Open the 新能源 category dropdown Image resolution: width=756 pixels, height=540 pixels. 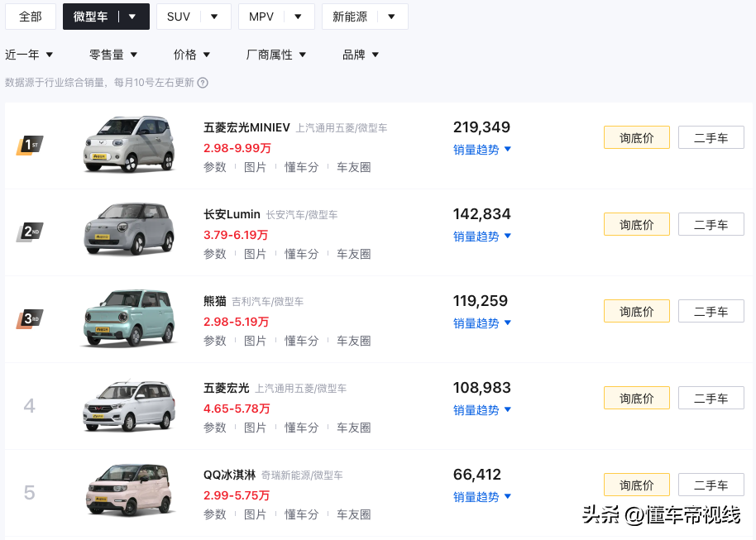click(391, 17)
